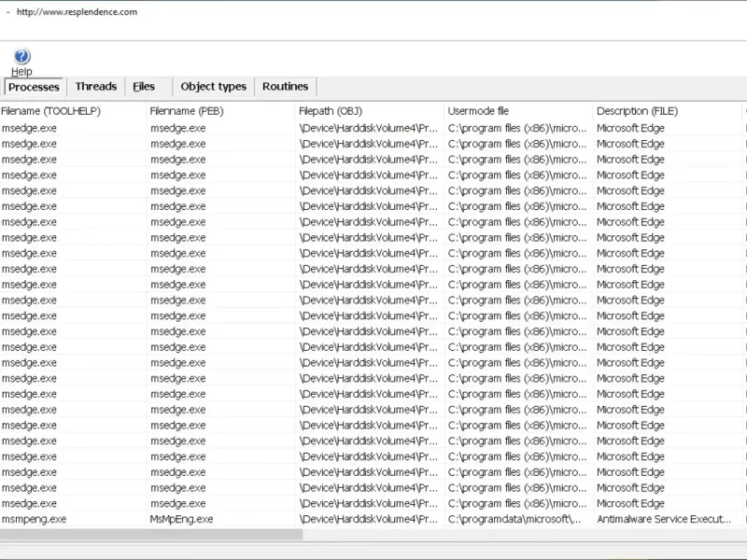Open the Routines tab
747x560 pixels.
[286, 87]
